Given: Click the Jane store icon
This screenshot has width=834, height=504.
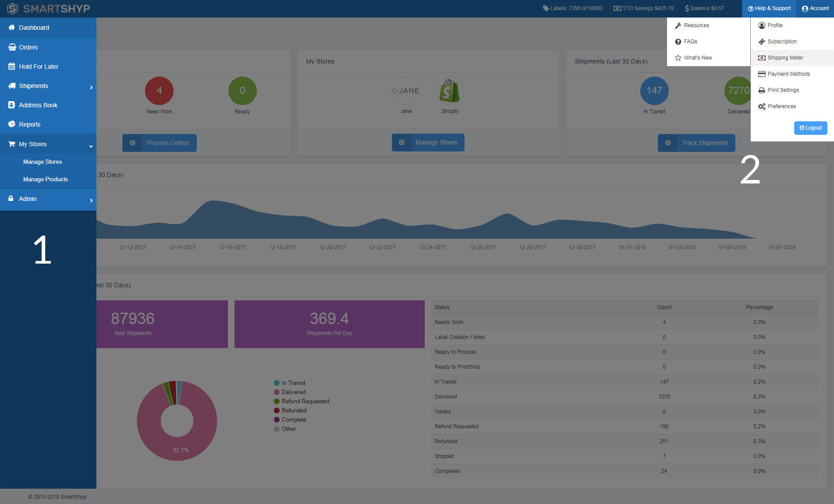Looking at the screenshot, I should click(x=405, y=91).
